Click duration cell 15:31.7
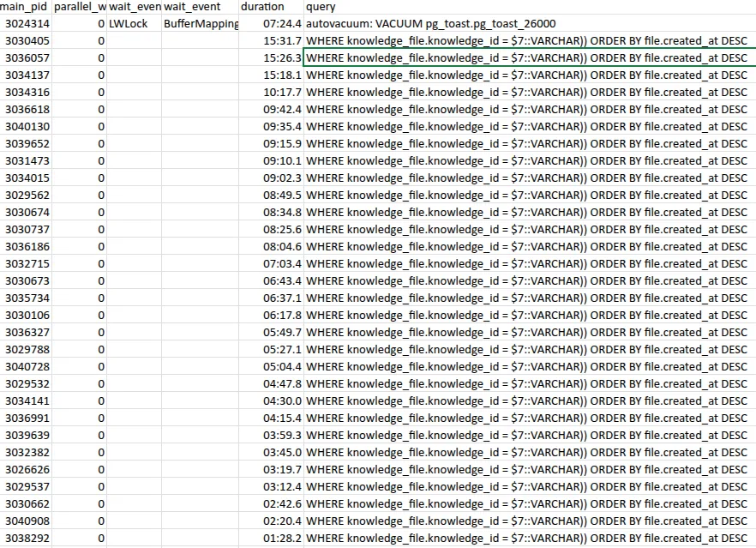Image resolution: width=756 pixels, height=548 pixels. [x=271, y=41]
